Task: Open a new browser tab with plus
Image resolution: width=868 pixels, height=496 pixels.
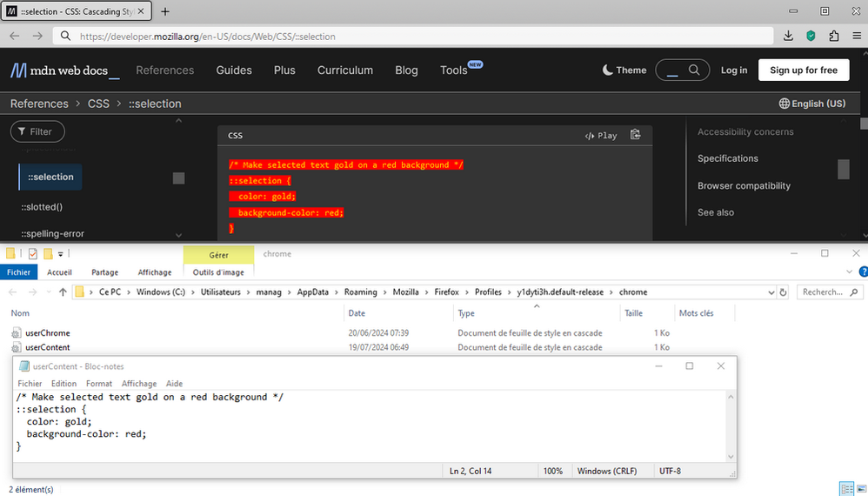Action: click(165, 11)
